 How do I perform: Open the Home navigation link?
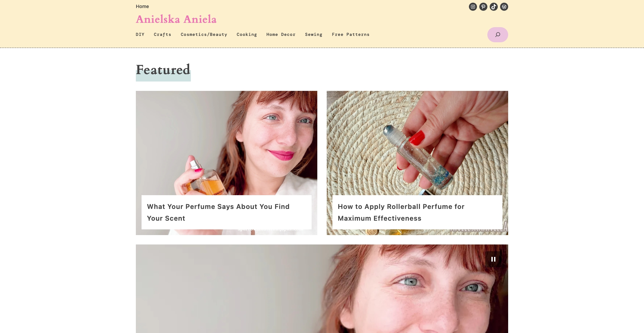[142, 6]
